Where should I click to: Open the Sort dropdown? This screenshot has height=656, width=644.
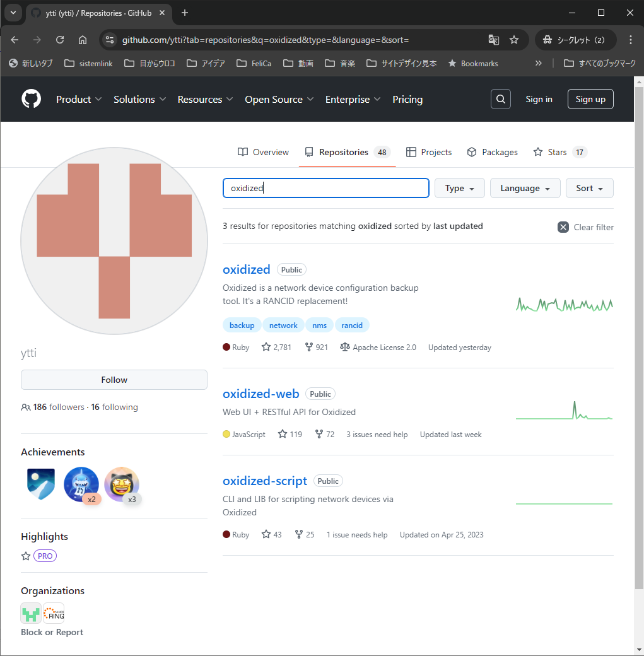[589, 188]
